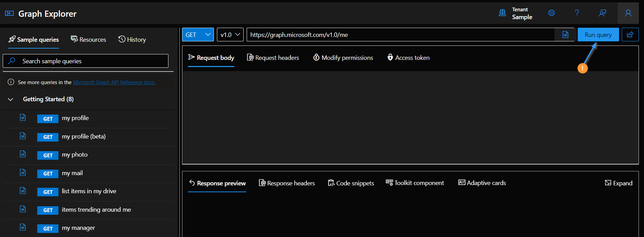Click the document icon next to items trending around me

(23, 209)
